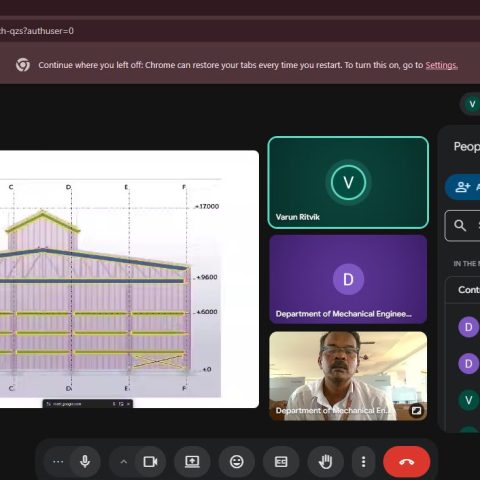
Task: Mute the microphone in meeting toolbar
Action: tap(85, 462)
